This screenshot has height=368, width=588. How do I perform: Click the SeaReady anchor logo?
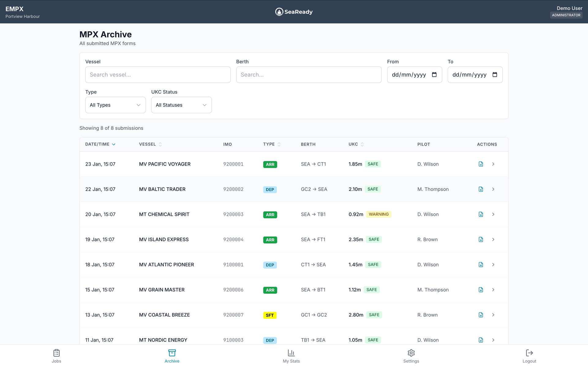coord(279,11)
